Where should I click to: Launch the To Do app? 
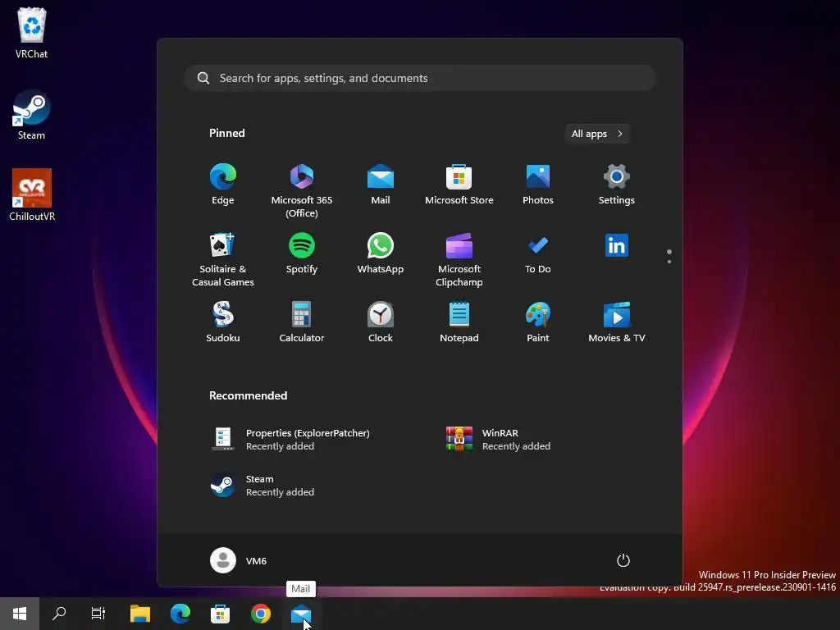[538, 254]
